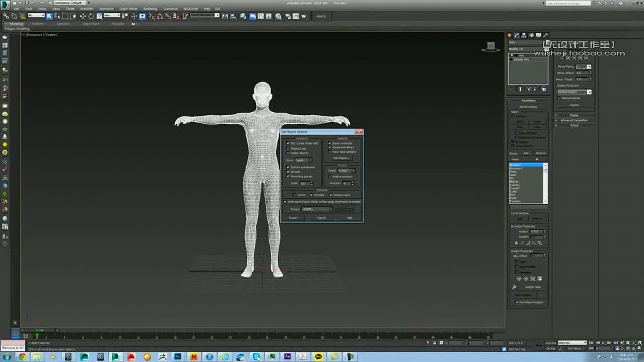Click Cancel in OBJ Export Options dialog

coord(321,218)
